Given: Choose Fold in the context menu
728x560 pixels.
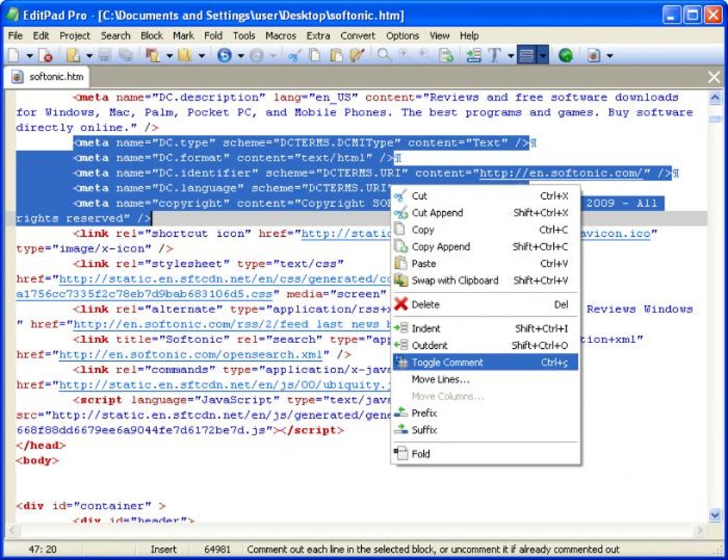Looking at the screenshot, I should coord(485,454).
